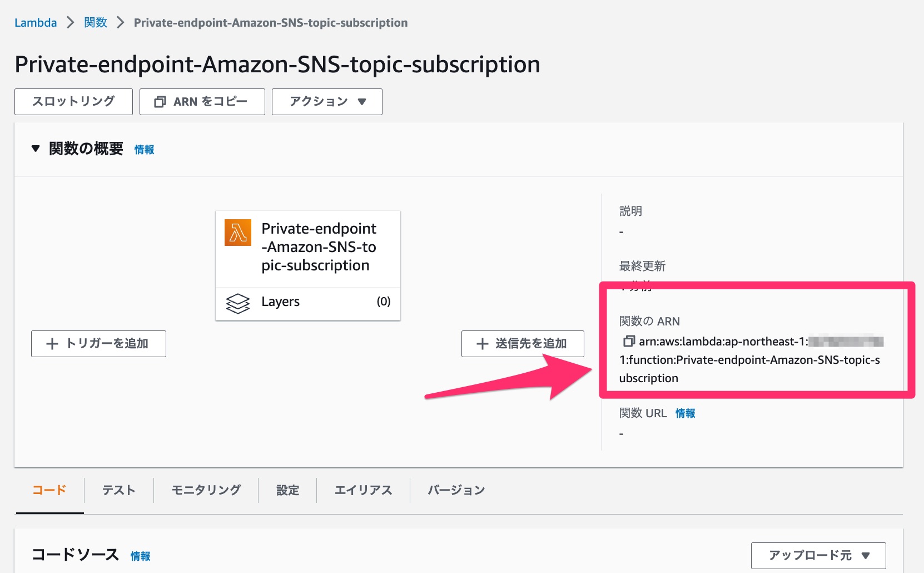Switch to the テスト tab
Viewport: 924px width, 573px height.
coord(118,490)
